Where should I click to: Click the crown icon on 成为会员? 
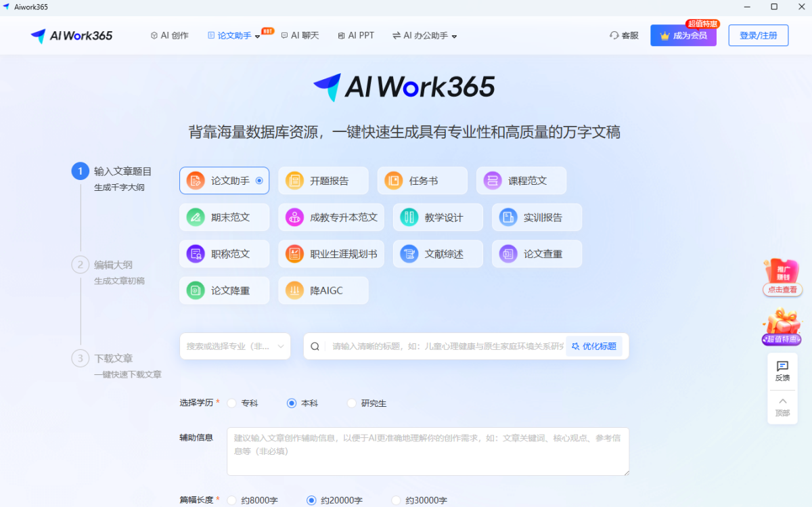[664, 35]
